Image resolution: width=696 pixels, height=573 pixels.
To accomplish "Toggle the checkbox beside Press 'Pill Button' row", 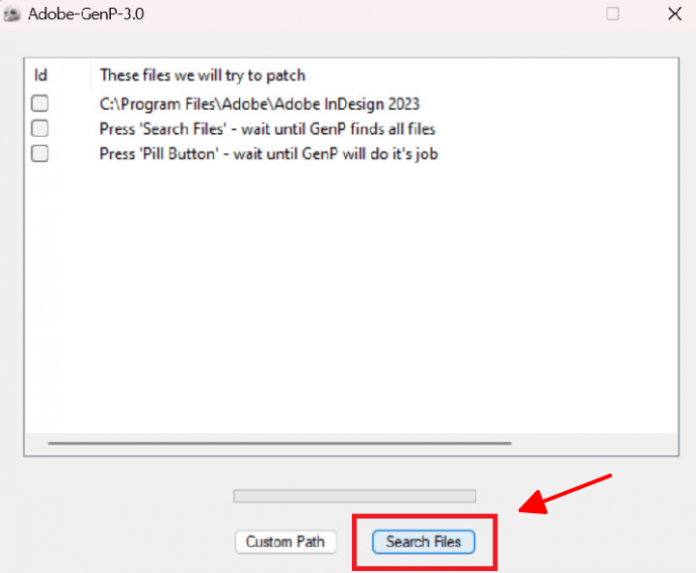I will click(40, 153).
